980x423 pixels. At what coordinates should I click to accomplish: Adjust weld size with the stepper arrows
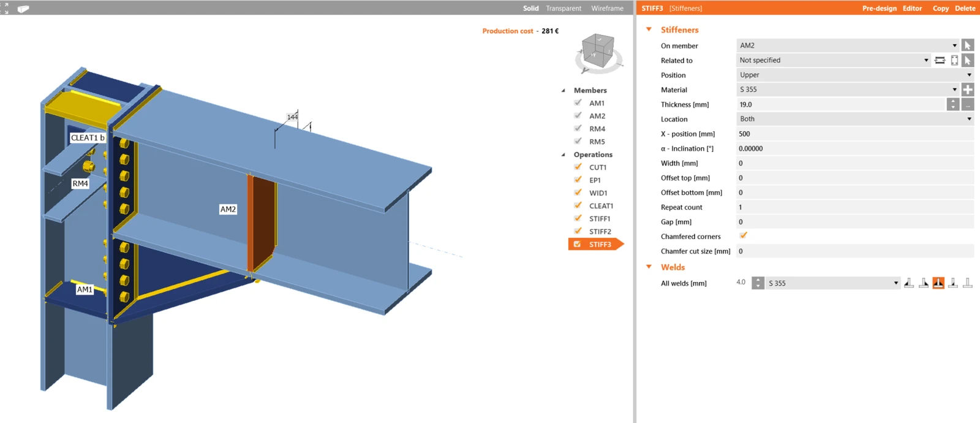click(758, 283)
